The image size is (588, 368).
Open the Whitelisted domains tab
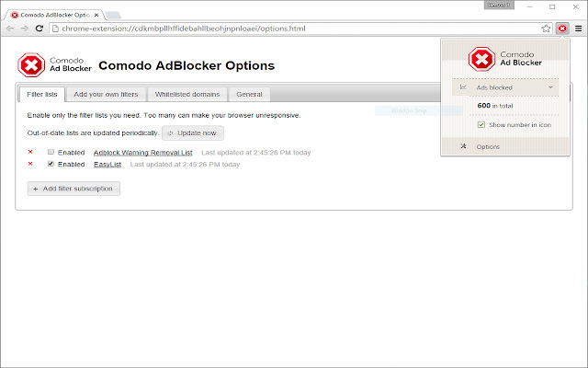(187, 94)
